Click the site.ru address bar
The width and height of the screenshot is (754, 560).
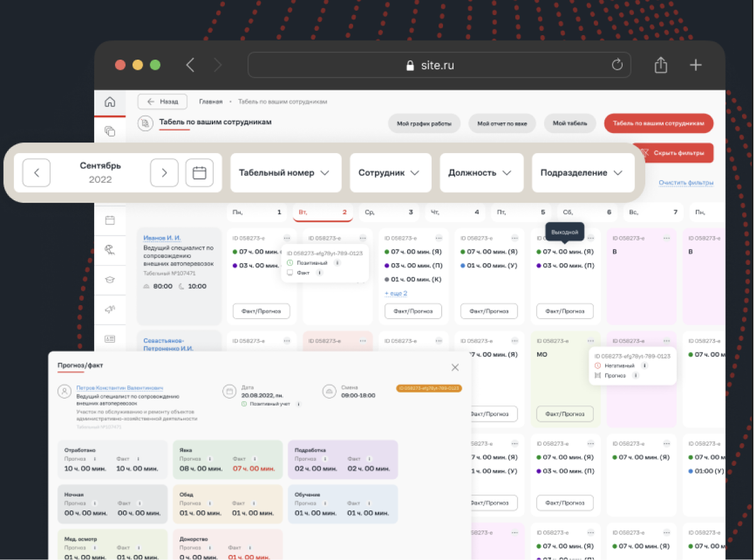tap(439, 65)
